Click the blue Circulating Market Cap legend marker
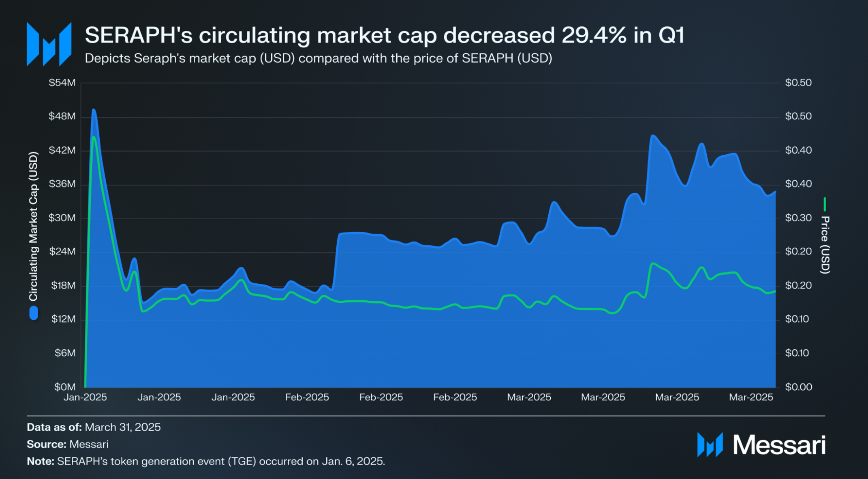The width and height of the screenshot is (868, 479). (34, 313)
